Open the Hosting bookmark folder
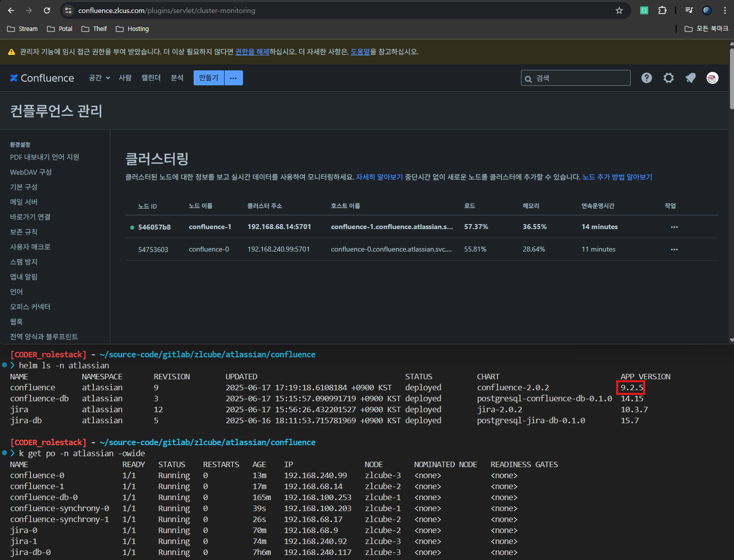Image resolution: width=734 pixels, height=560 pixels. tap(132, 29)
